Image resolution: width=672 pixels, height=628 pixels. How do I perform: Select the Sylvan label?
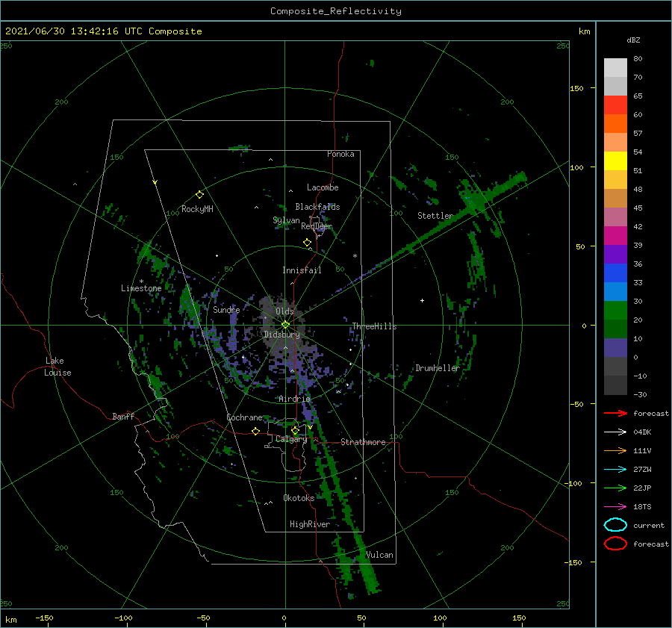pyautogui.click(x=286, y=220)
